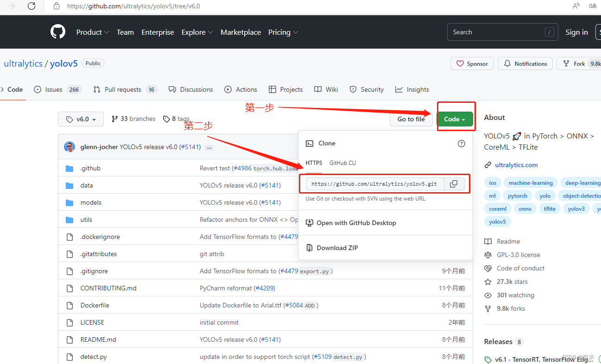Open the Enterprise menu item
The width and height of the screenshot is (601, 364).
coord(158,32)
